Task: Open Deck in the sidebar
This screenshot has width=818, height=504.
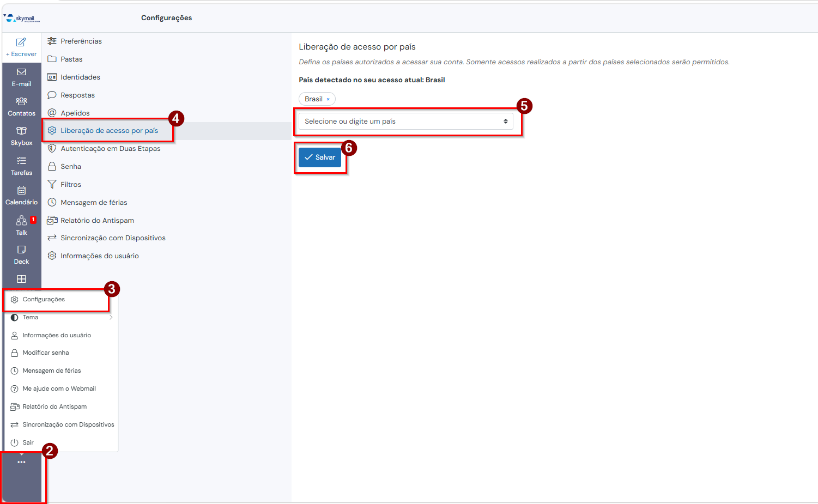Action: (x=21, y=255)
